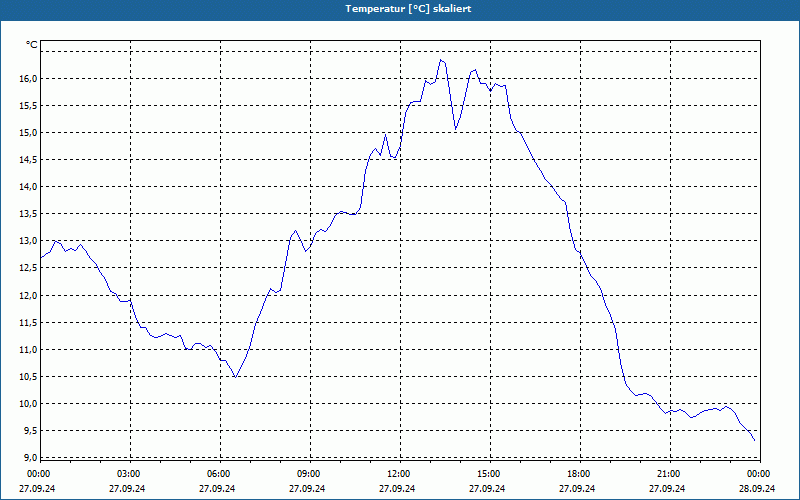Click the '28.09.24' date label

pos(757,488)
